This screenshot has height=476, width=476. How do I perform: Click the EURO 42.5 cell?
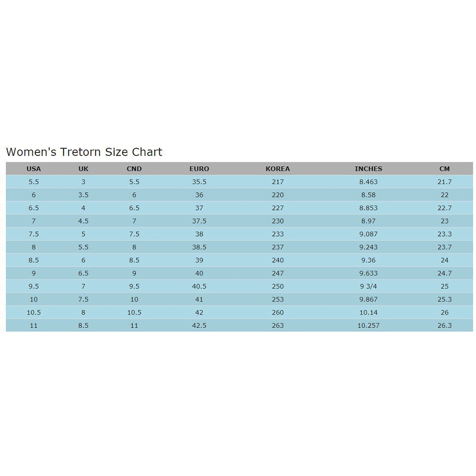(x=199, y=326)
